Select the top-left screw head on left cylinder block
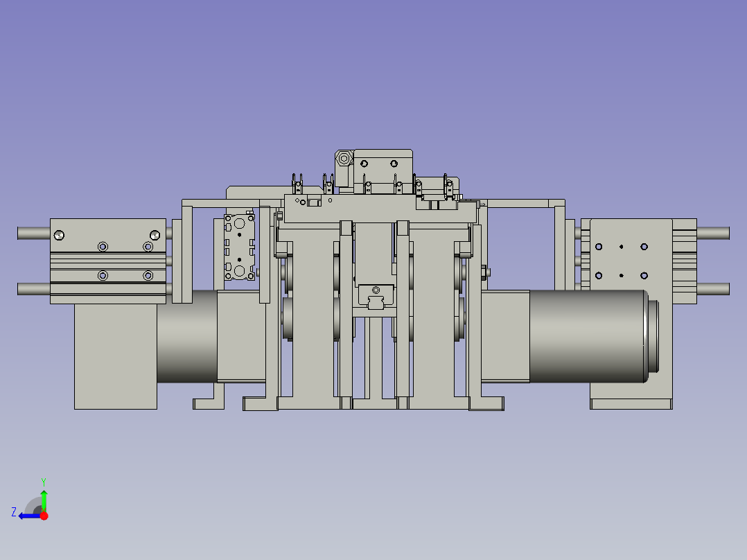Screen dimensions: 747x560 pyautogui.click(x=59, y=235)
